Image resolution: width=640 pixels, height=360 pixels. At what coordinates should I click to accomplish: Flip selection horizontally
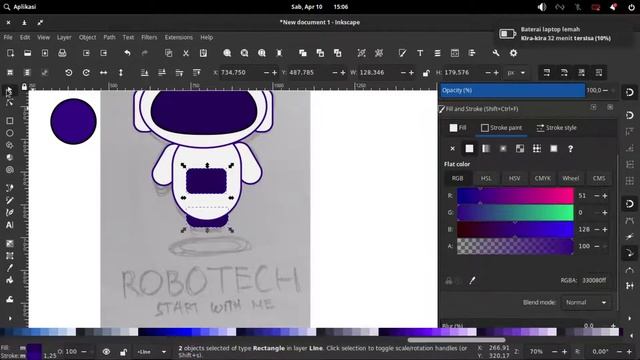coord(104,73)
